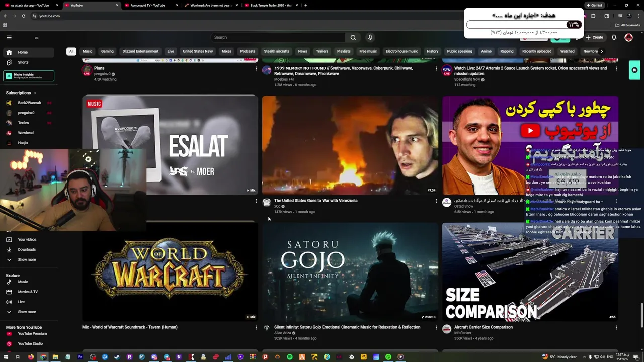Show more filter chips with right arrow

point(601,51)
